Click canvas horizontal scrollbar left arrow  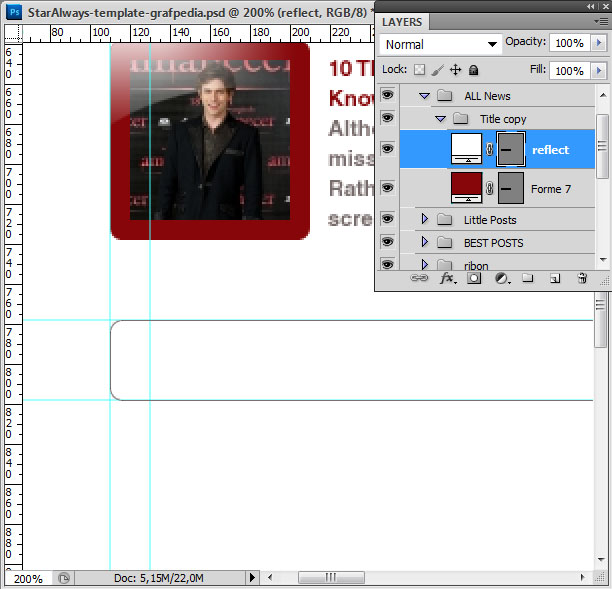pyautogui.click(x=270, y=577)
